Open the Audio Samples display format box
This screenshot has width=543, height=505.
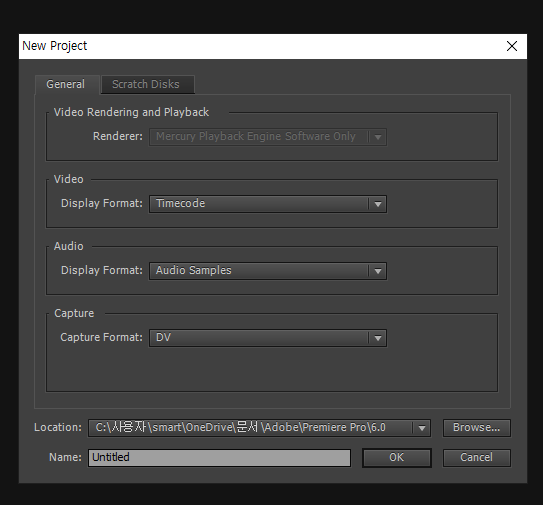[x=268, y=271]
